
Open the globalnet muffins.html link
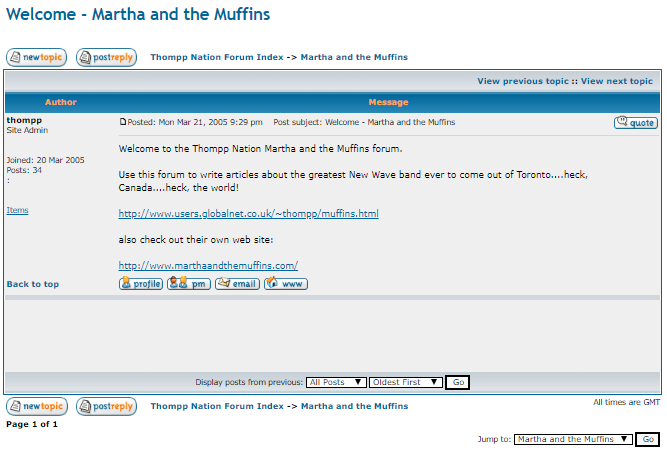248,214
